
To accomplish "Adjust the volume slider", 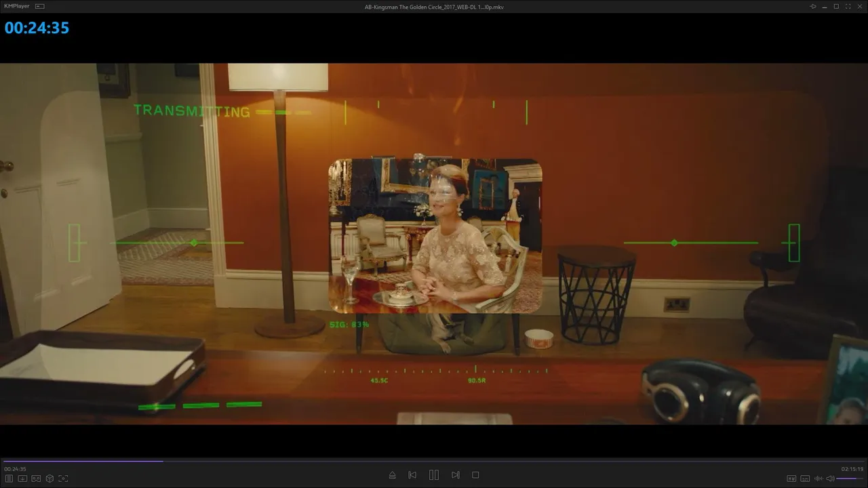I will point(850,479).
